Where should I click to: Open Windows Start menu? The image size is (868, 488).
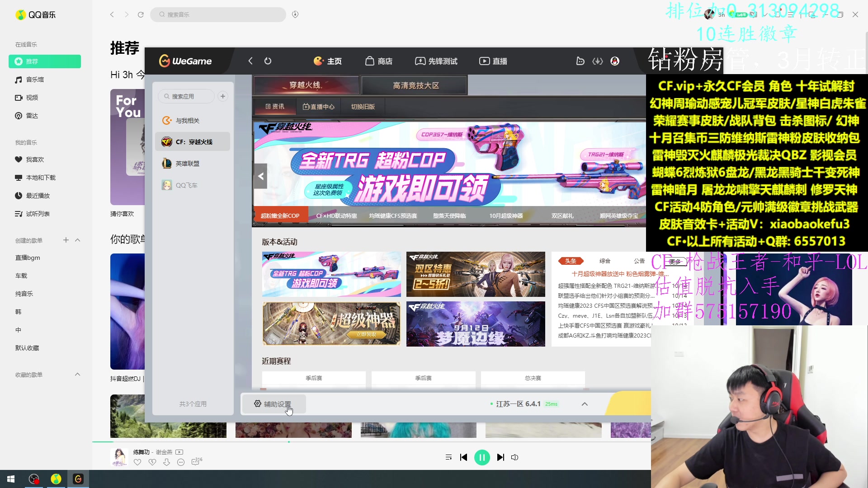[x=11, y=479]
